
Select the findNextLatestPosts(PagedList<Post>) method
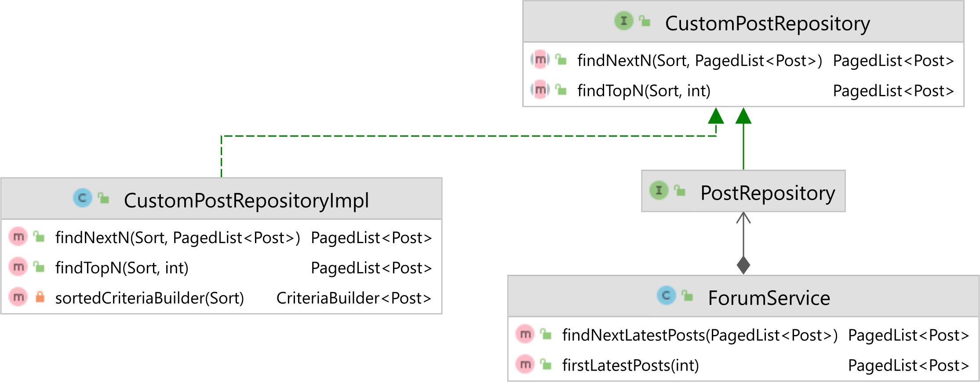pyautogui.click(x=700, y=335)
